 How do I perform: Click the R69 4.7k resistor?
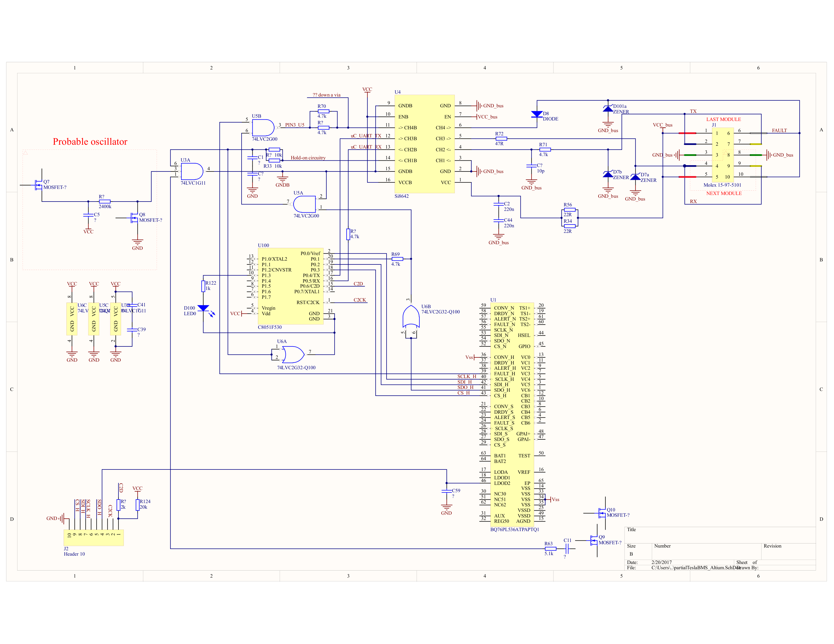(x=397, y=259)
